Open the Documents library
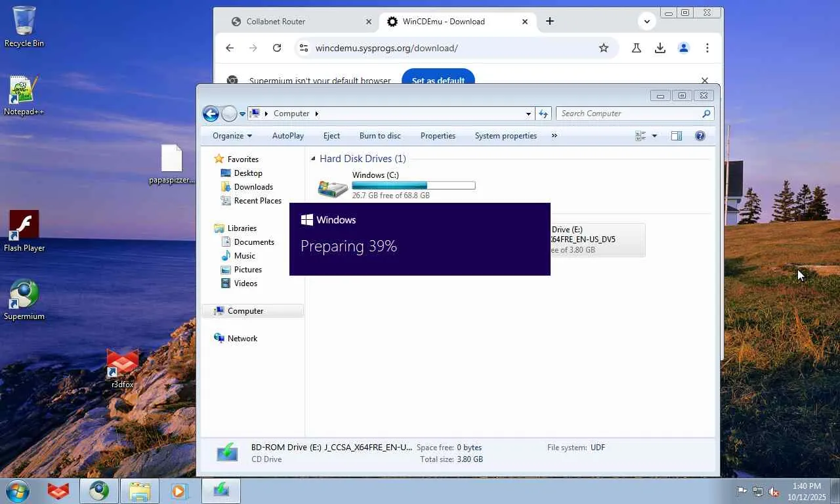This screenshot has height=504, width=840. pyautogui.click(x=254, y=242)
